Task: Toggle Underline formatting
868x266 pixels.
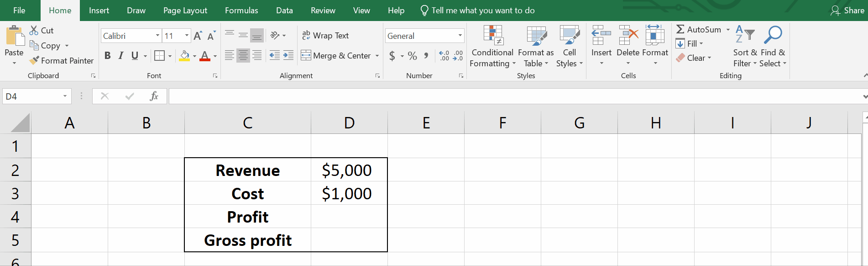Action: pyautogui.click(x=135, y=56)
